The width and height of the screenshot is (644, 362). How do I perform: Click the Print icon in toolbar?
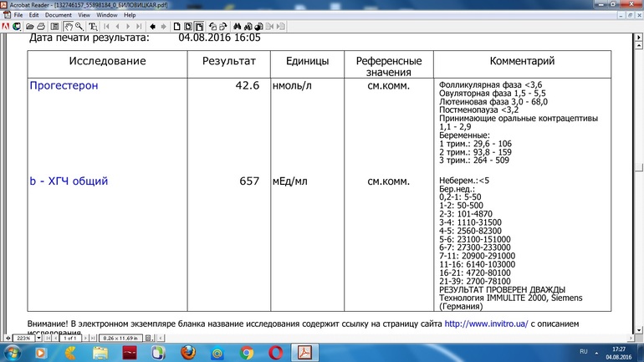click(39, 26)
